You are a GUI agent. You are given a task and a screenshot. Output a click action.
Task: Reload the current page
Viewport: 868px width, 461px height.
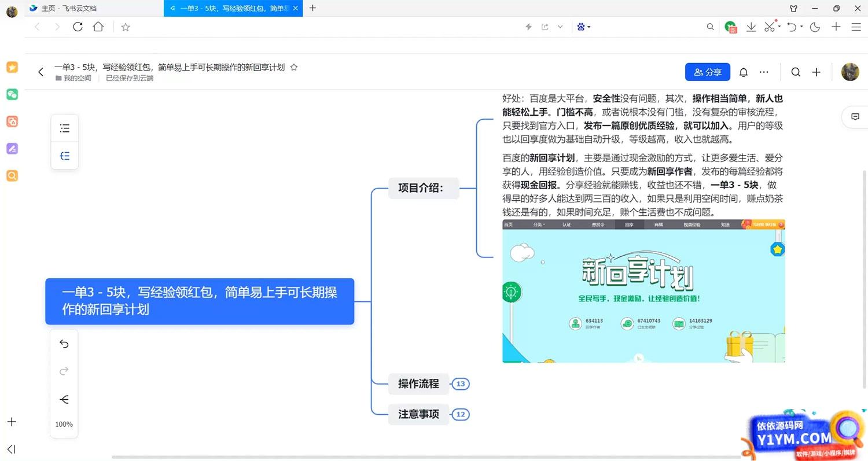pyautogui.click(x=78, y=27)
